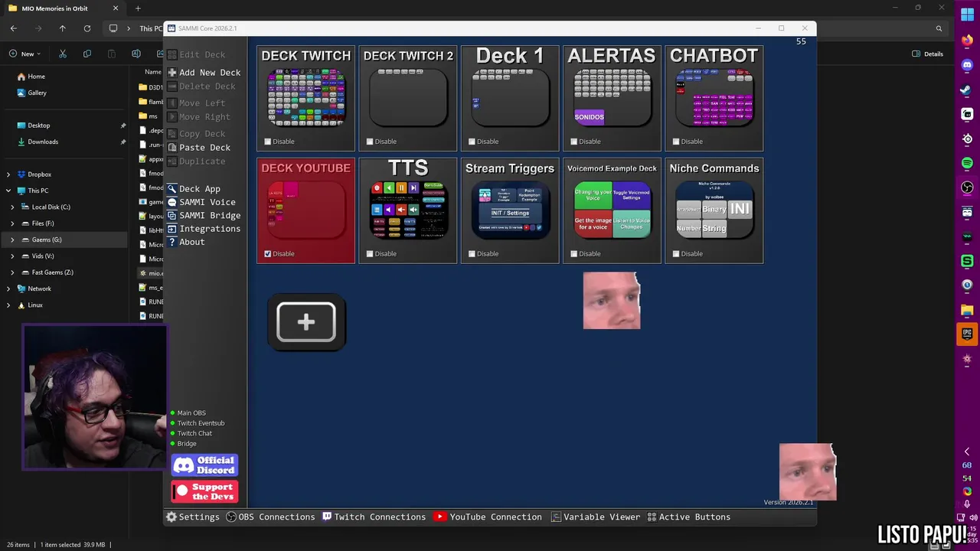Expand Linux in Explorer tree
This screenshot has height=551, width=980.
tap(8, 305)
